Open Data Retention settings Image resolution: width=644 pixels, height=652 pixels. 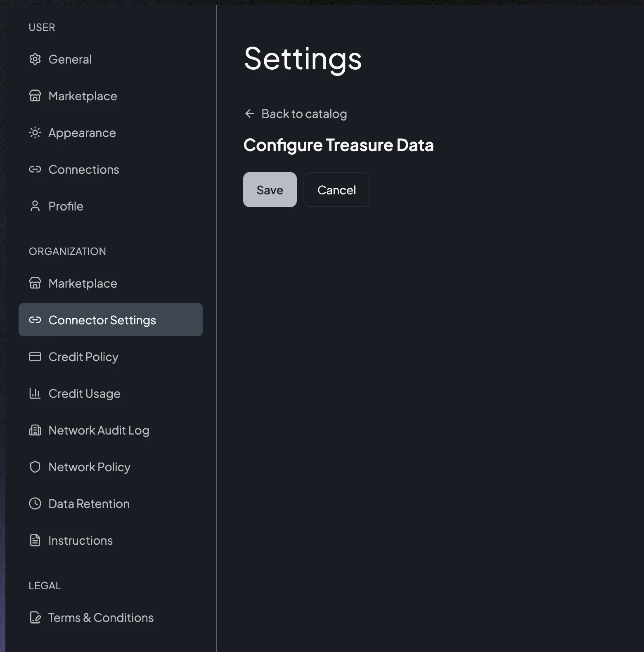point(111,504)
